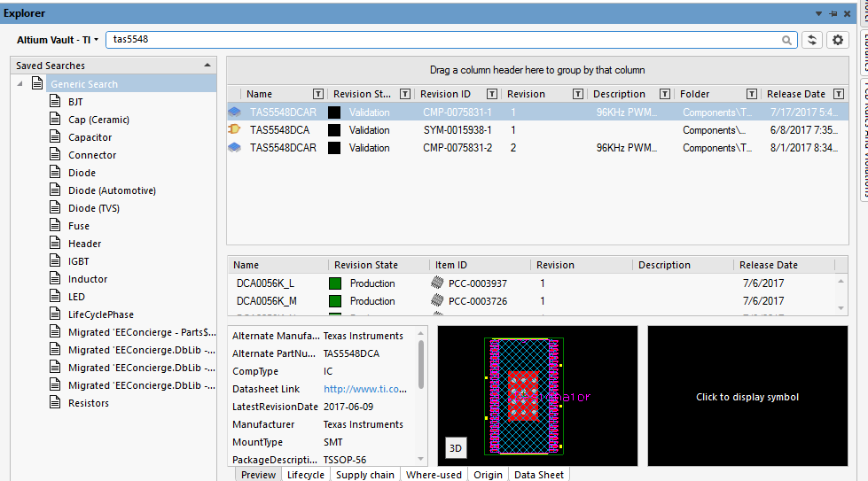
Task: Switch to the Origin tab
Action: coord(488,475)
